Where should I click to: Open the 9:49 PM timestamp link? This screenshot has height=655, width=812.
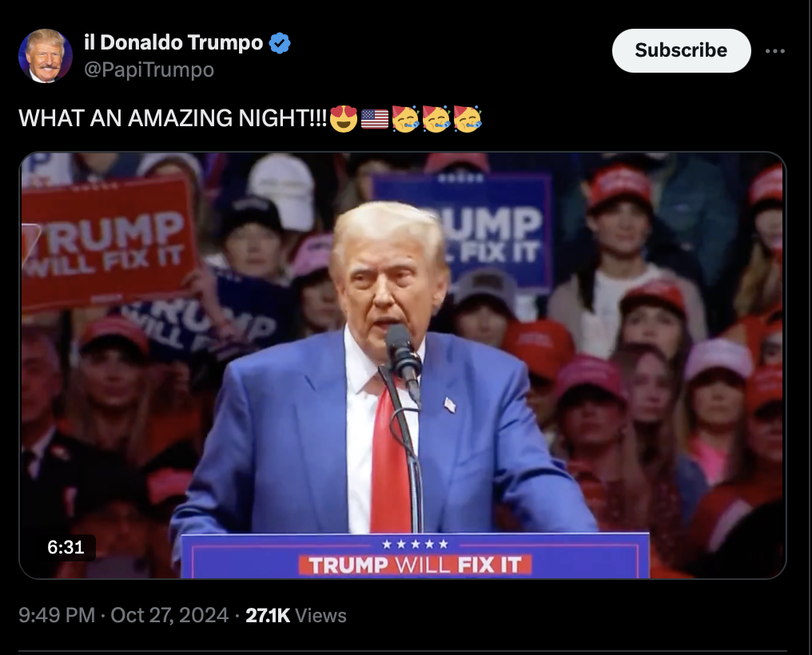[x=57, y=615]
